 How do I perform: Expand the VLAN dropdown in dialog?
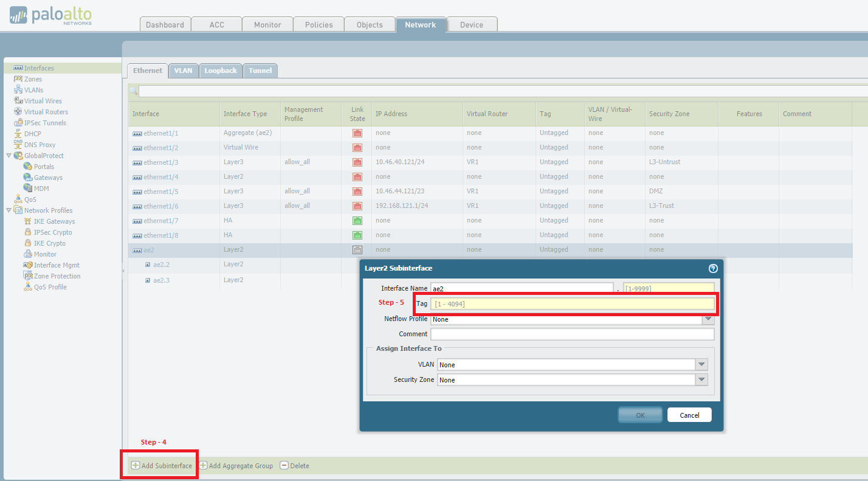click(x=701, y=365)
